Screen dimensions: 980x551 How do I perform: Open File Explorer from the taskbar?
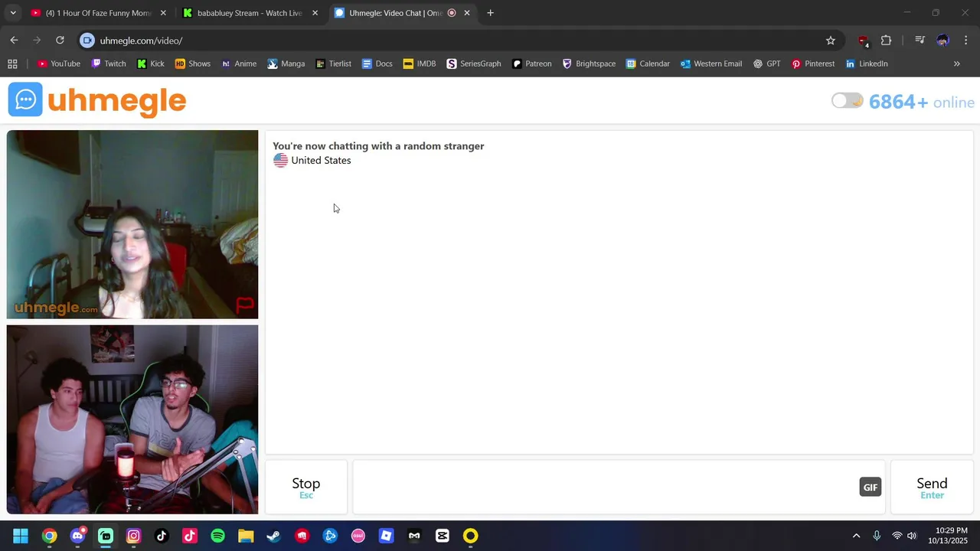(246, 536)
